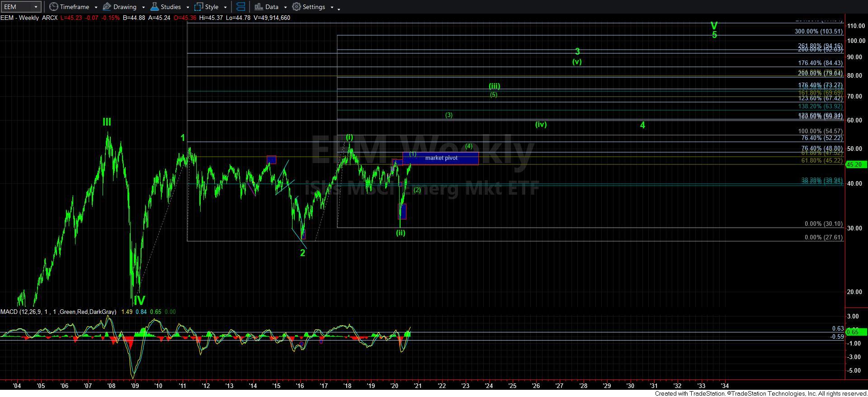Select the '09 year label on time axis
868x397 pixels.
point(135,386)
